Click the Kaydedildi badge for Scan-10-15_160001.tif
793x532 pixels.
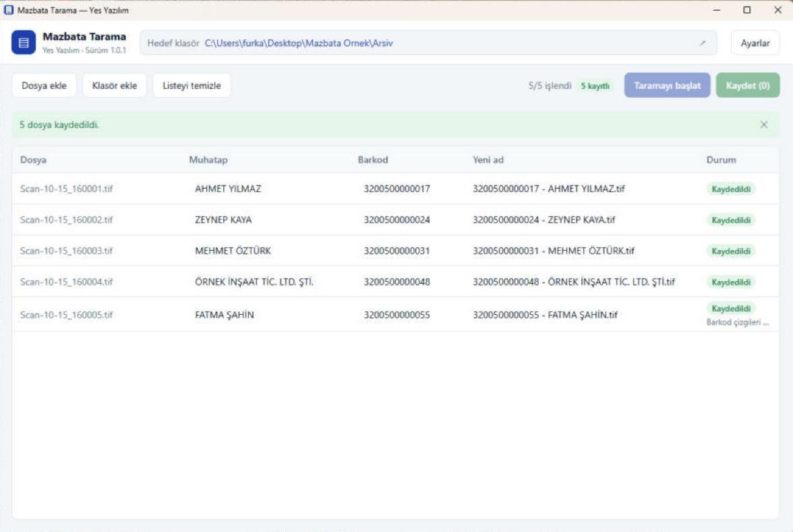[731, 189]
